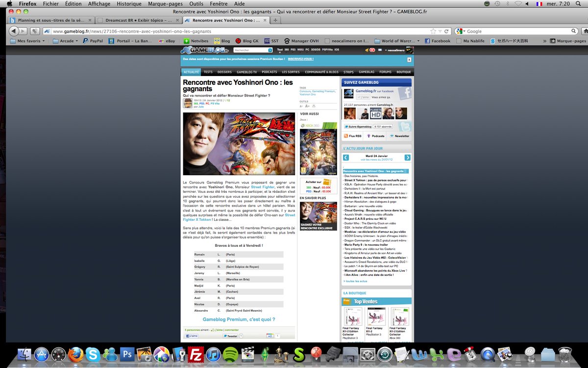
Task: Expand the Arcade bookmarks folder
Action: (x=65, y=41)
